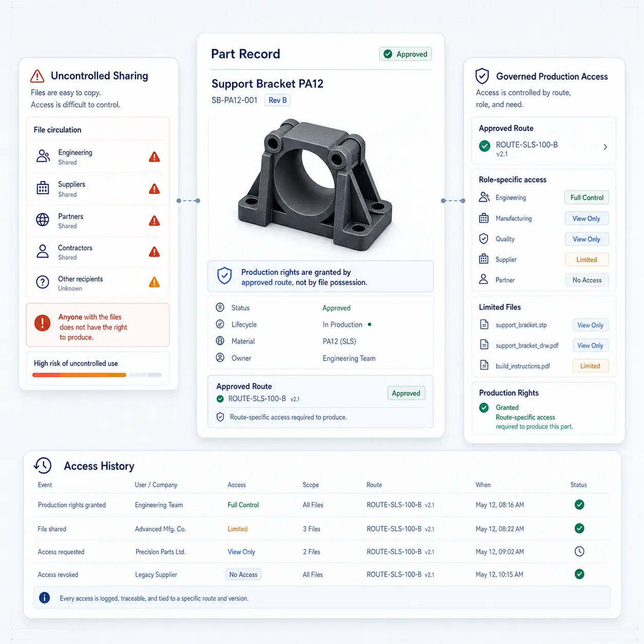Click the "3 Files" scope cell

pyautogui.click(x=312, y=529)
